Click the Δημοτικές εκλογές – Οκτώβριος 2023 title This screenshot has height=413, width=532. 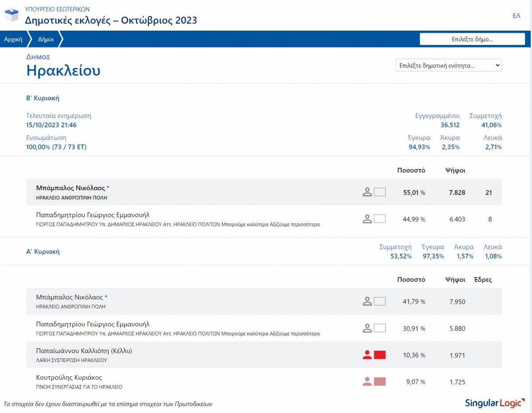click(x=111, y=20)
